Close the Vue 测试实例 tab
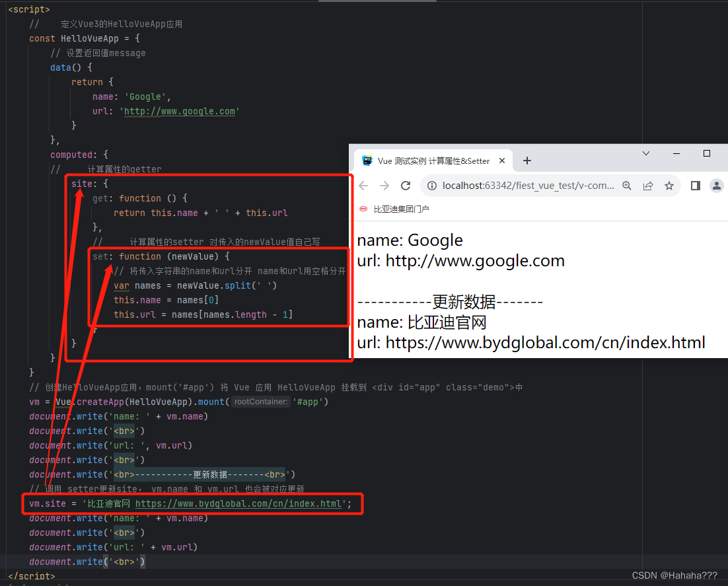Screen dimensions: 728x586 502,161
